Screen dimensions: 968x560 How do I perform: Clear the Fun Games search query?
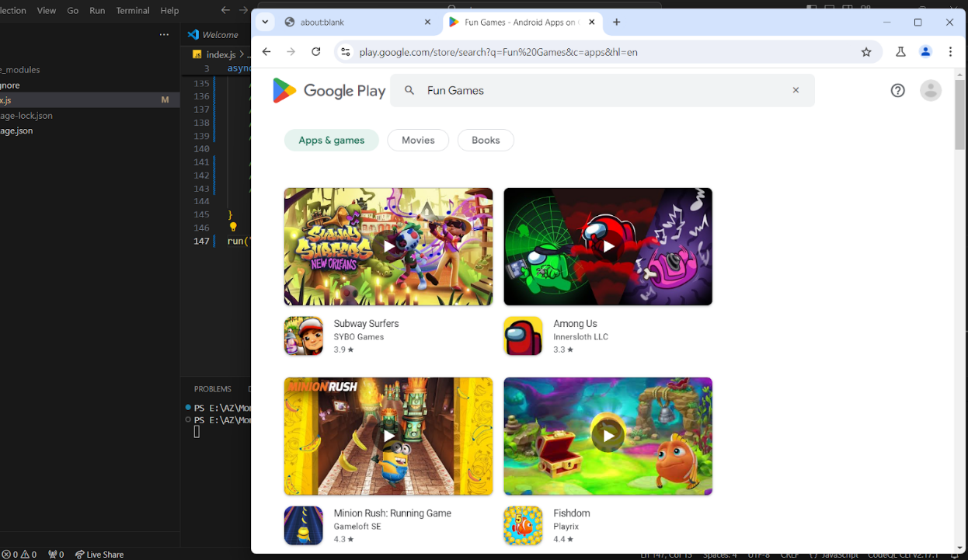pos(796,90)
